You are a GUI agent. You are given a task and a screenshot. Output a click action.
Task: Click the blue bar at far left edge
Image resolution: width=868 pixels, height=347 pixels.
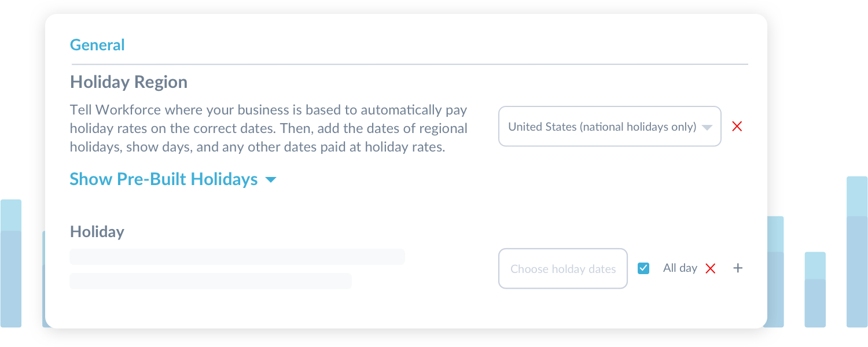pyautogui.click(x=11, y=263)
